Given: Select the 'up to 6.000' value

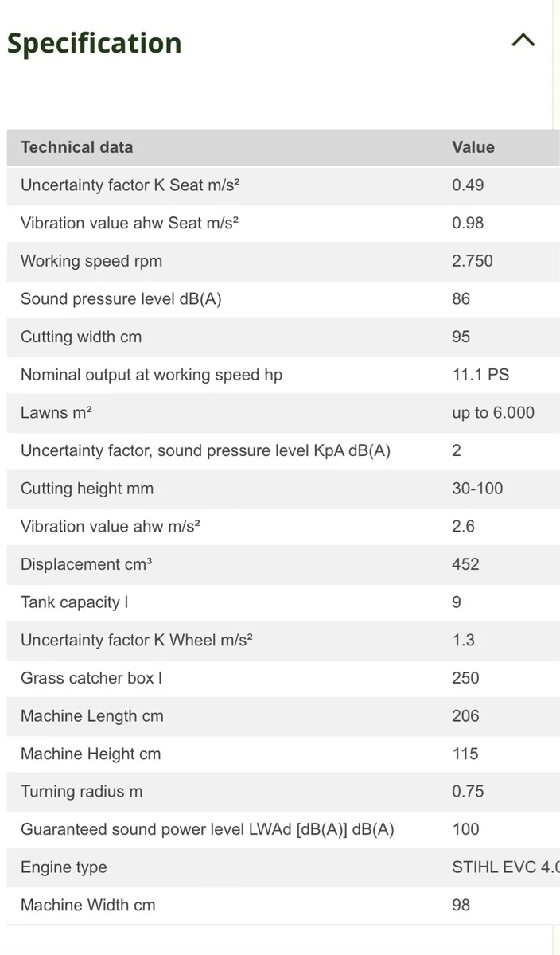Looking at the screenshot, I should pyautogui.click(x=493, y=412).
